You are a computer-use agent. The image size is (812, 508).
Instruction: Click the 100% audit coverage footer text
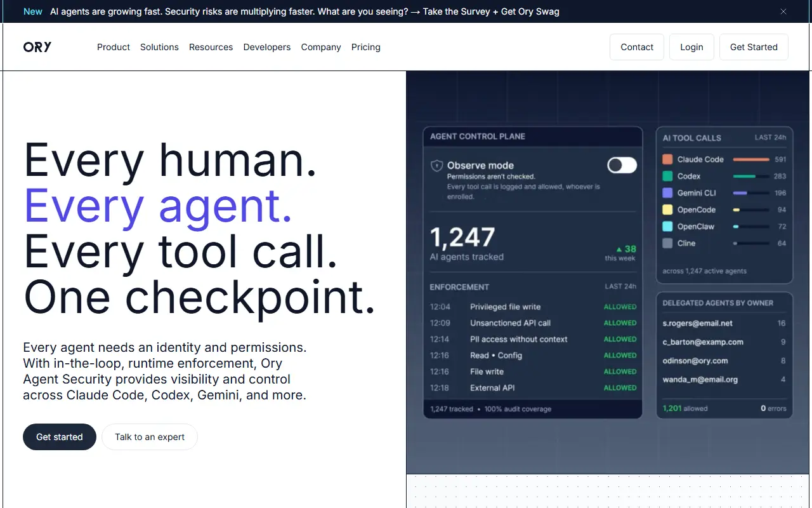(x=518, y=409)
